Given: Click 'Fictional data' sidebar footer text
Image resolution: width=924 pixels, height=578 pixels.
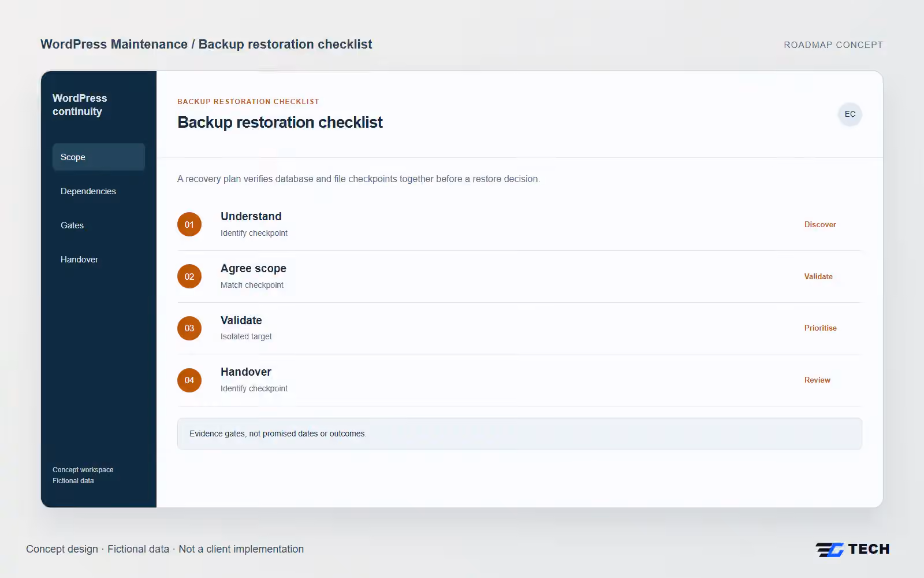Looking at the screenshot, I should coord(73,481).
